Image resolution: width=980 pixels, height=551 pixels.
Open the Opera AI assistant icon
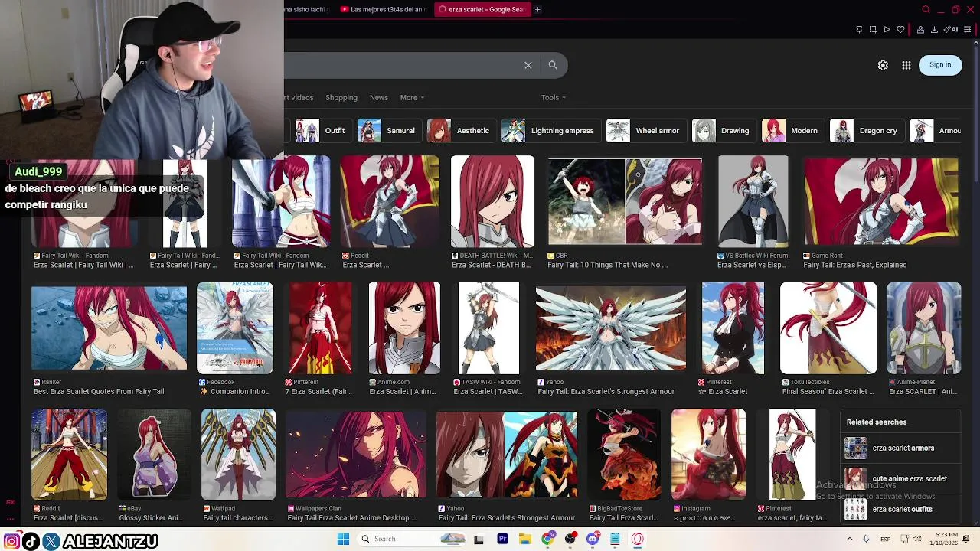(x=952, y=30)
